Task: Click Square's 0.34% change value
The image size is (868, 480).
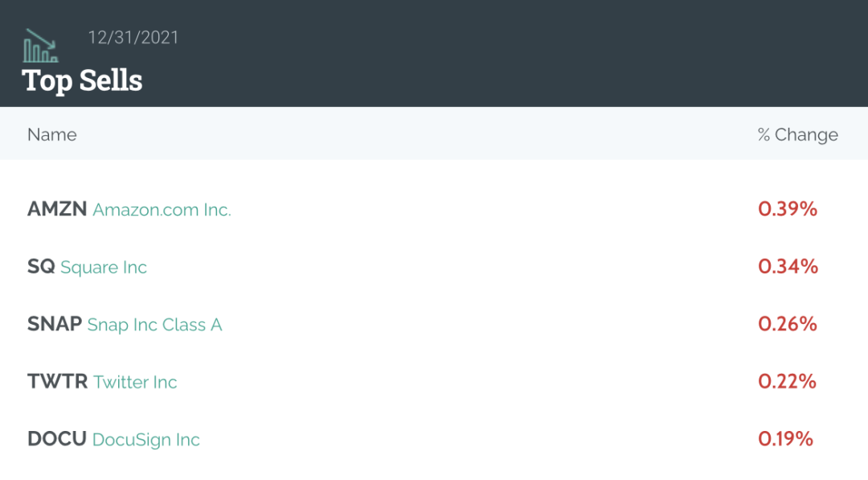Action: [788, 266]
